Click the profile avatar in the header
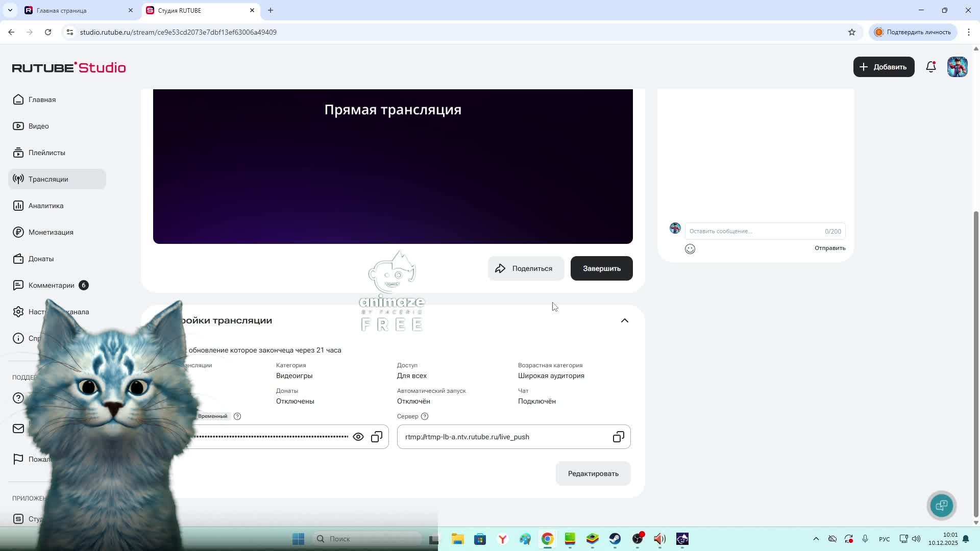The height and width of the screenshot is (551, 980). 958,67
